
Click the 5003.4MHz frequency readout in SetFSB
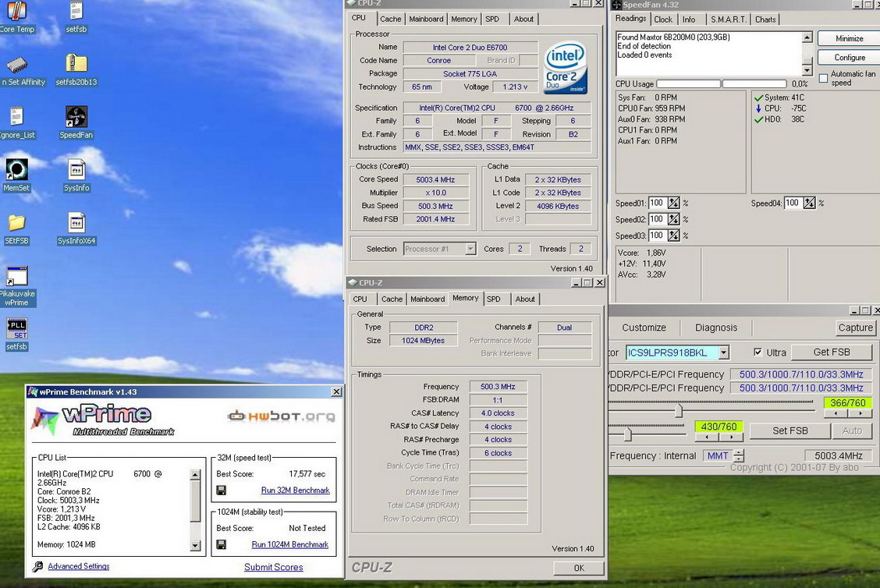pyautogui.click(x=838, y=455)
